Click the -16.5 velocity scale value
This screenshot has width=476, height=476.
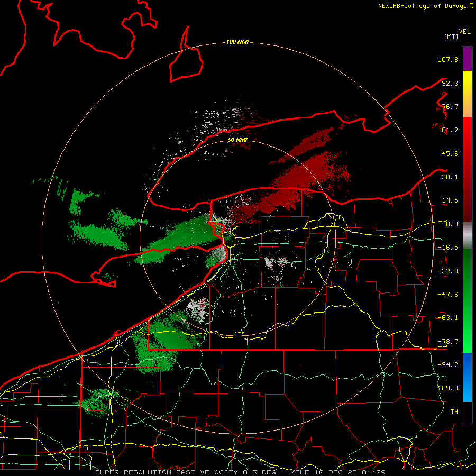tap(448, 248)
